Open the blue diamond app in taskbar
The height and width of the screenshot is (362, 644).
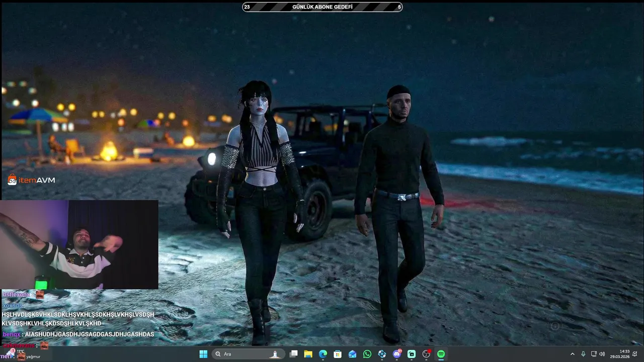point(382,354)
